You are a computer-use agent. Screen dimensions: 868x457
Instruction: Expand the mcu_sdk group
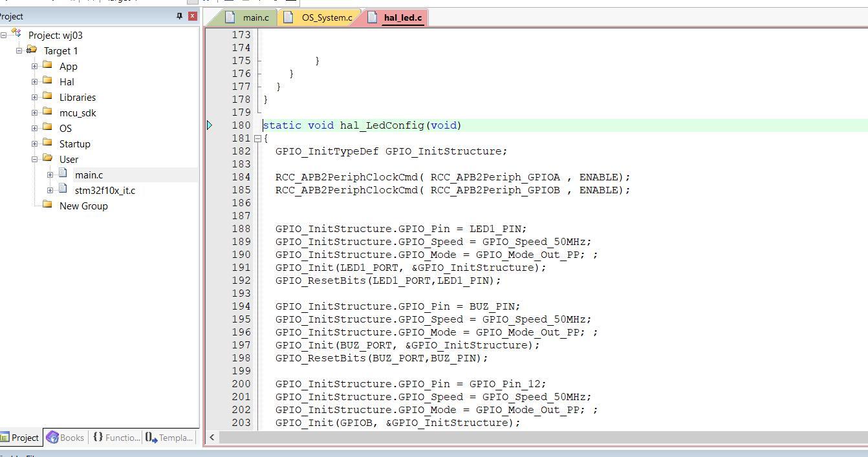(35, 112)
